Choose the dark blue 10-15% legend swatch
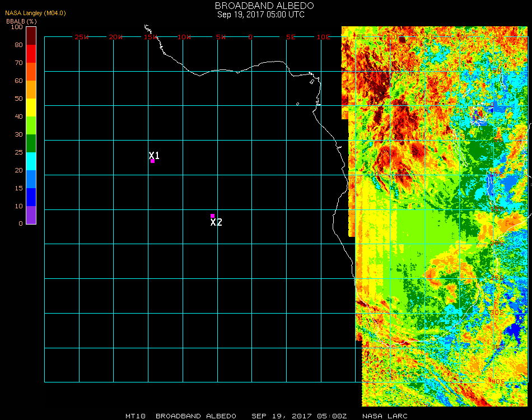Image resolution: width=532 pixels, height=420 pixels. (31, 197)
